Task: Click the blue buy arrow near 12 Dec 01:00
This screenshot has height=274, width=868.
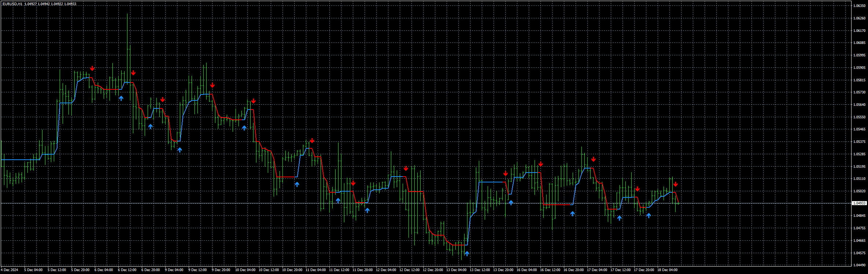Action: coord(367,210)
